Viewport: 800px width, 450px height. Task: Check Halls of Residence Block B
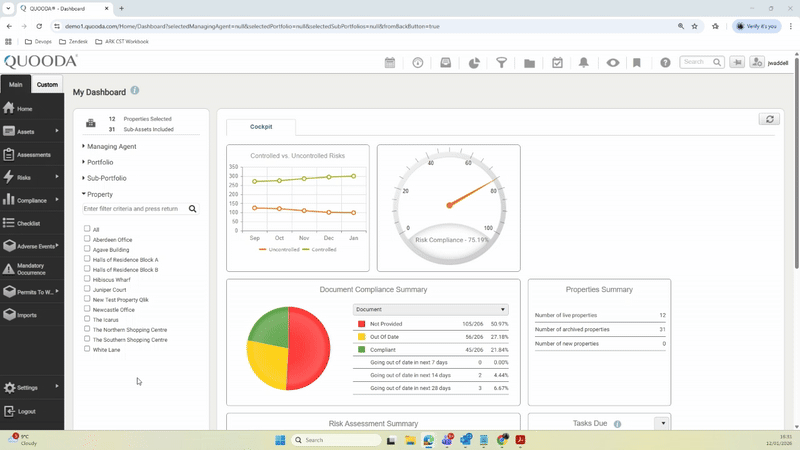click(x=87, y=268)
